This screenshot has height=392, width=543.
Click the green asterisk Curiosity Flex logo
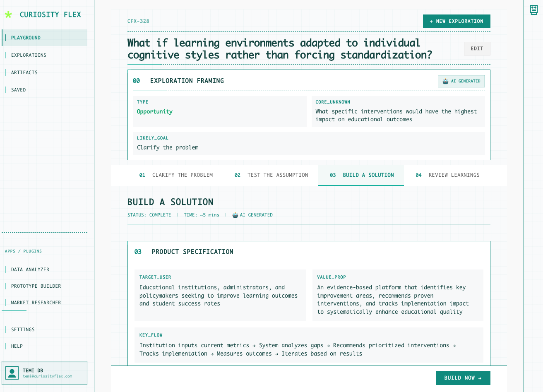pyautogui.click(x=8, y=14)
